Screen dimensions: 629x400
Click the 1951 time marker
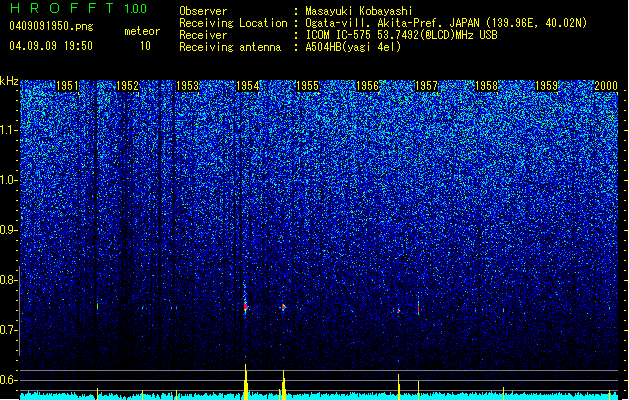click(x=67, y=86)
